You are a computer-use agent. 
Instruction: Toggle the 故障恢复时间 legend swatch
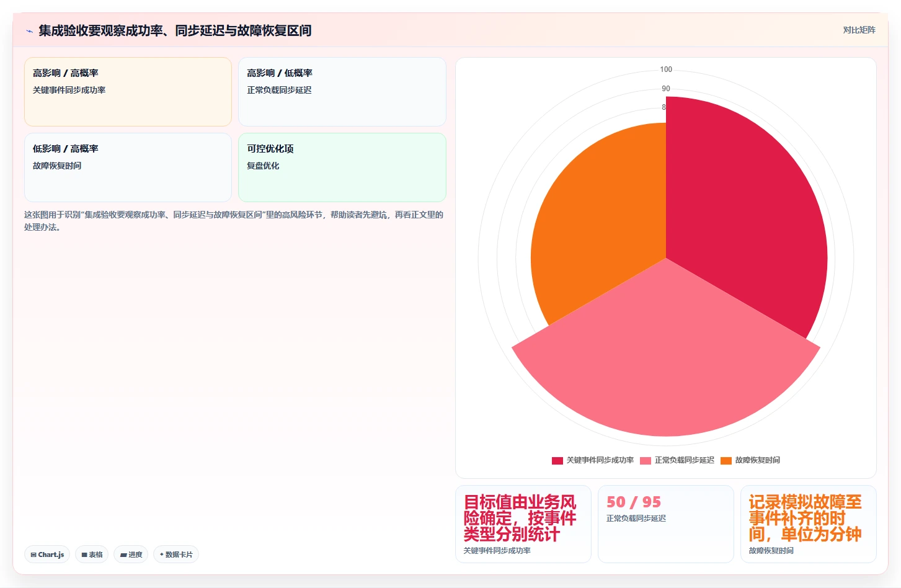click(x=726, y=460)
